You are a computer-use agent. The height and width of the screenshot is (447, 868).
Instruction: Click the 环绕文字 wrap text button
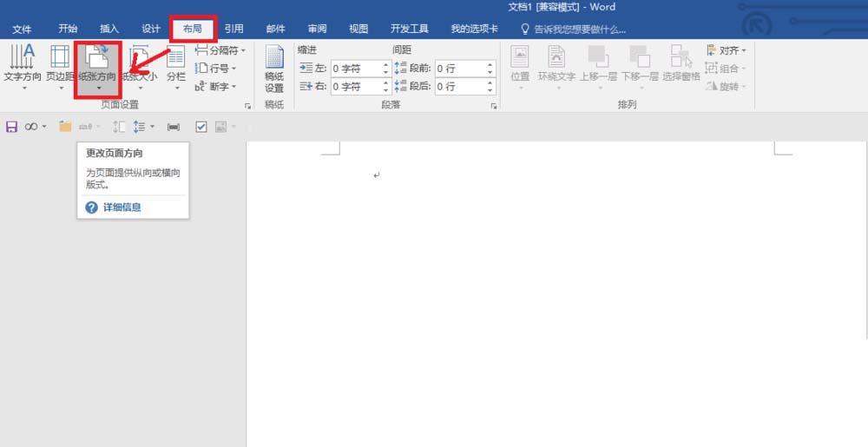tap(556, 68)
